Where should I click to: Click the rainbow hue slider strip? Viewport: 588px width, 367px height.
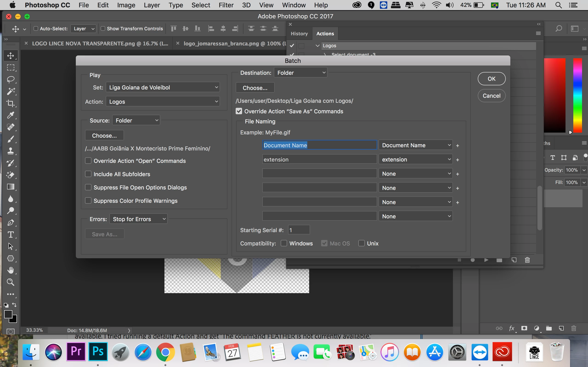577,95
